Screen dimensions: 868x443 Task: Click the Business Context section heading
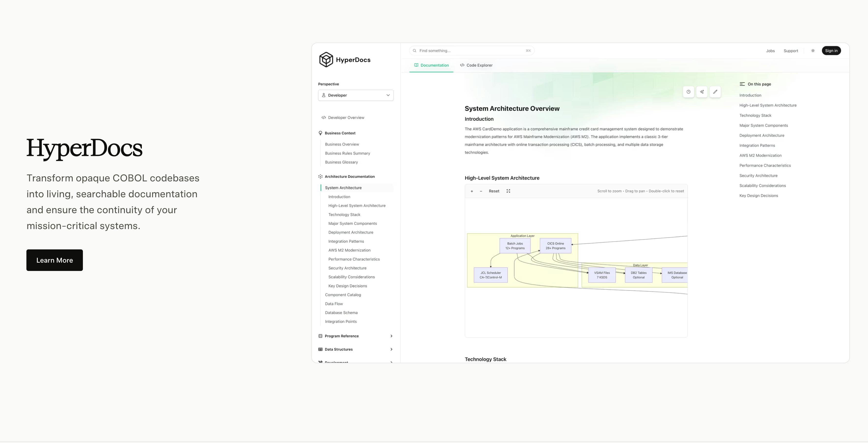(x=340, y=133)
